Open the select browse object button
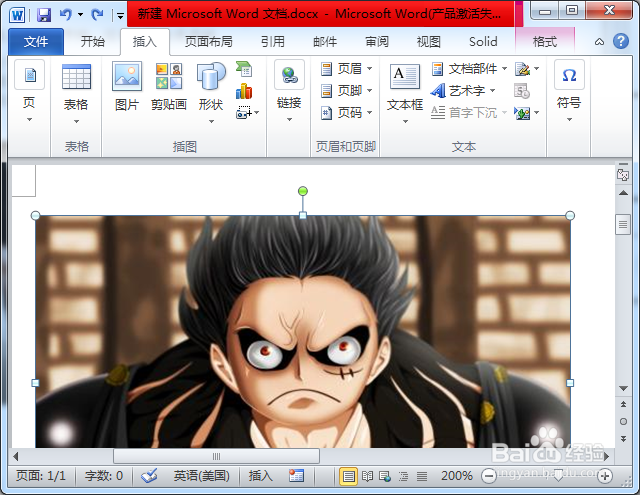Image resolution: width=640 pixels, height=495 pixels. coord(623,422)
